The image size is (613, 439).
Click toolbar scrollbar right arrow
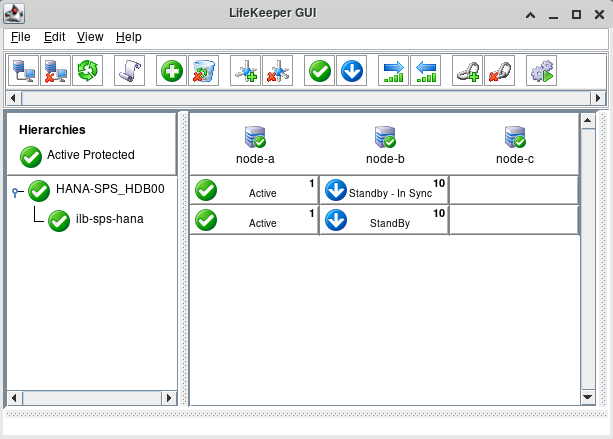pos(598,98)
